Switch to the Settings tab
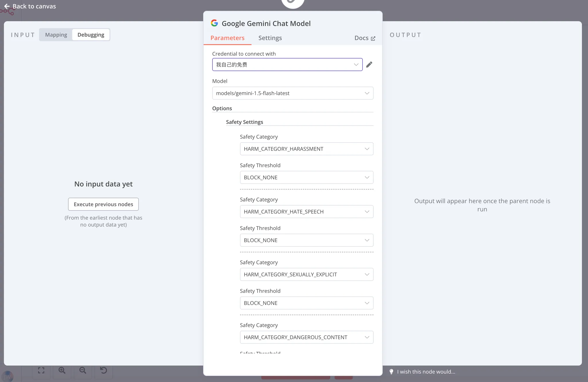Screen dimensions: 588x382 click(270, 38)
